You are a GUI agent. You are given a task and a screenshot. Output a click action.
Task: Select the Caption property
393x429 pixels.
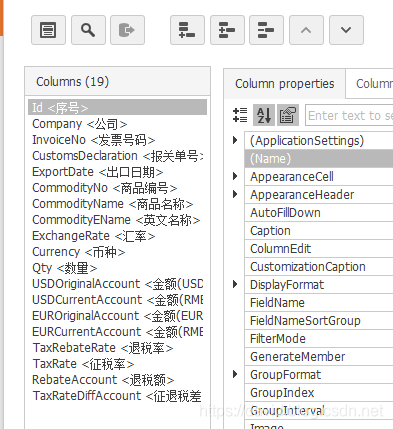[x=319, y=231]
